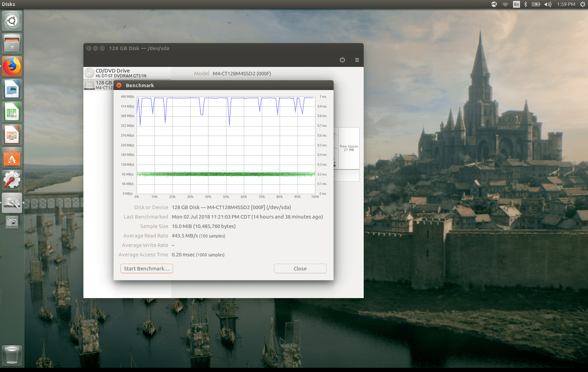
Task: Click the Free Space 27 MB partition
Action: tap(349, 148)
